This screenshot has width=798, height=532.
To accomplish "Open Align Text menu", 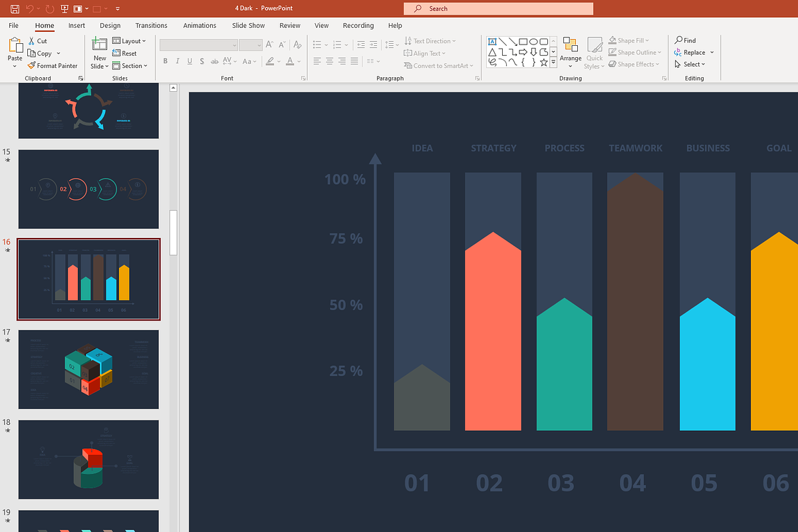I will (426, 53).
